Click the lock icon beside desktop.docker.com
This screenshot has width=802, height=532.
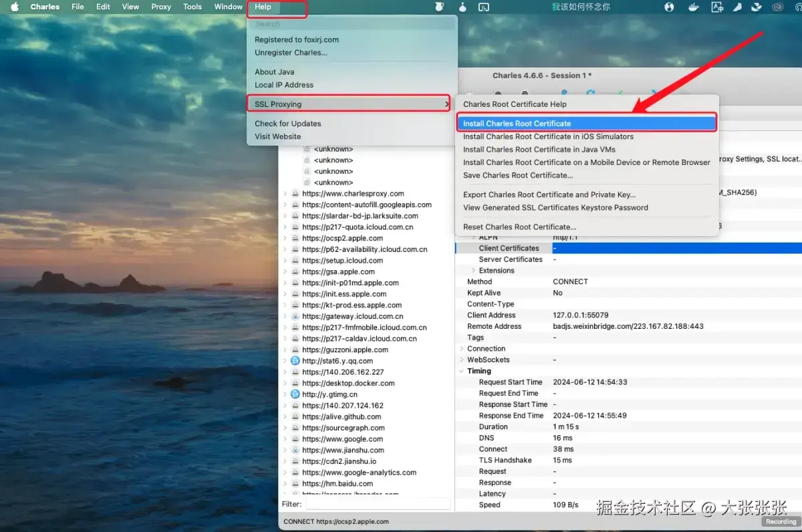[295, 384]
